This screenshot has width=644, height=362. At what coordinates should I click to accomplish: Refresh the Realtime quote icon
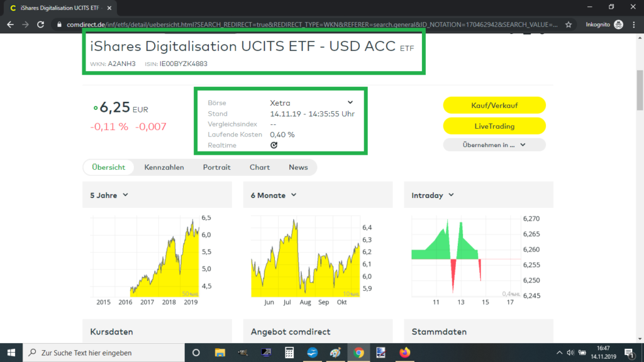274,145
